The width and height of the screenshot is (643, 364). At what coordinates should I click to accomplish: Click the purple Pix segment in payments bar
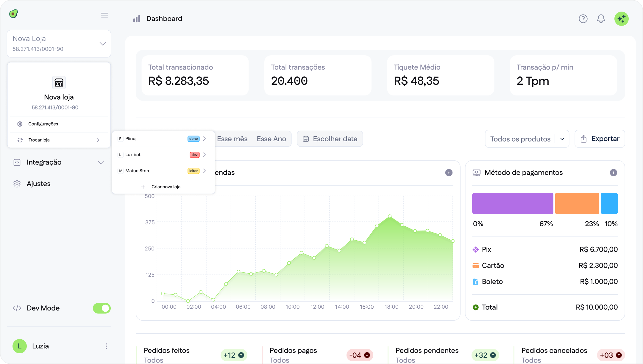pos(512,203)
